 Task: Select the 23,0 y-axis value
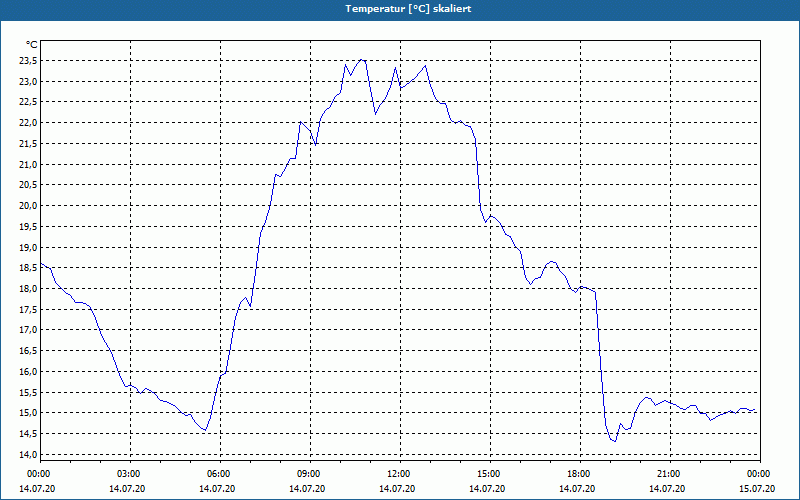pyautogui.click(x=28, y=82)
